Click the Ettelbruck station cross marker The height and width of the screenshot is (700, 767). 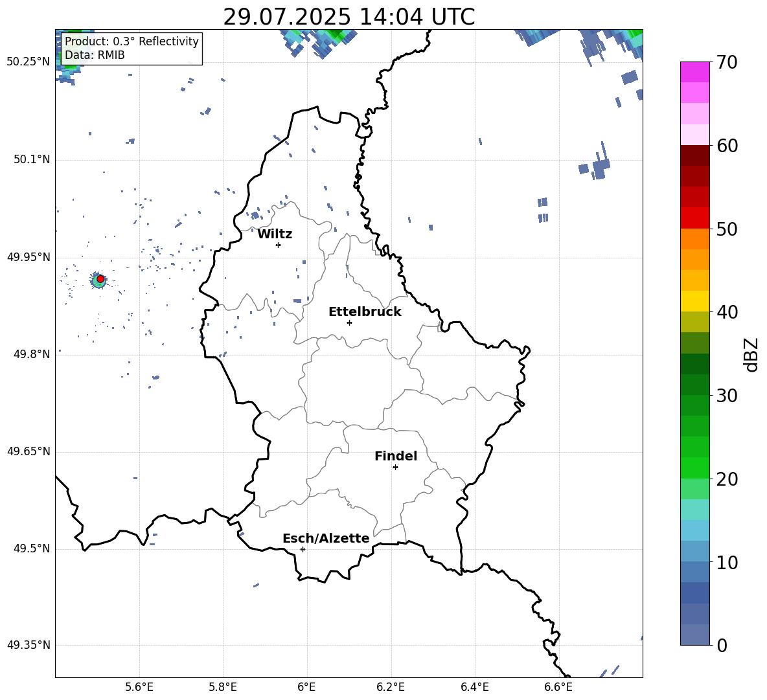pos(349,322)
